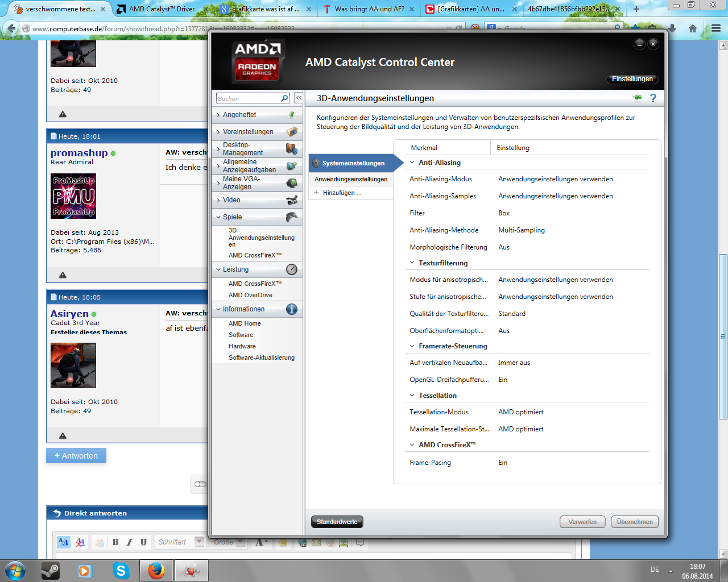Click the Firefox download arrow icon
This screenshot has height=582, width=728.
[672, 28]
